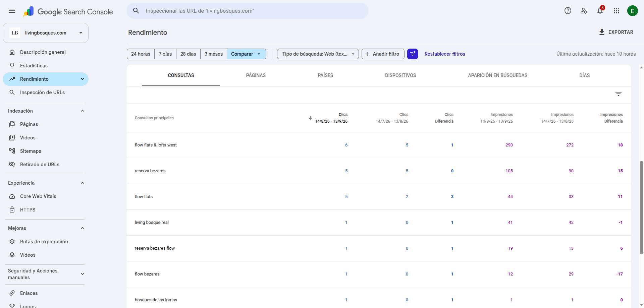Open user and permissions settings icon
The height and width of the screenshot is (308, 644).
click(x=584, y=11)
